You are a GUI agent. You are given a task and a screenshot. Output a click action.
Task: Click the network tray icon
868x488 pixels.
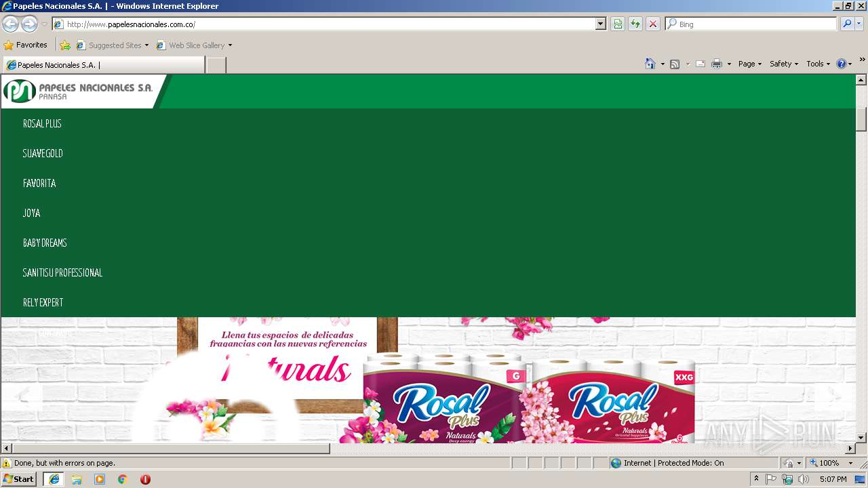(787, 479)
